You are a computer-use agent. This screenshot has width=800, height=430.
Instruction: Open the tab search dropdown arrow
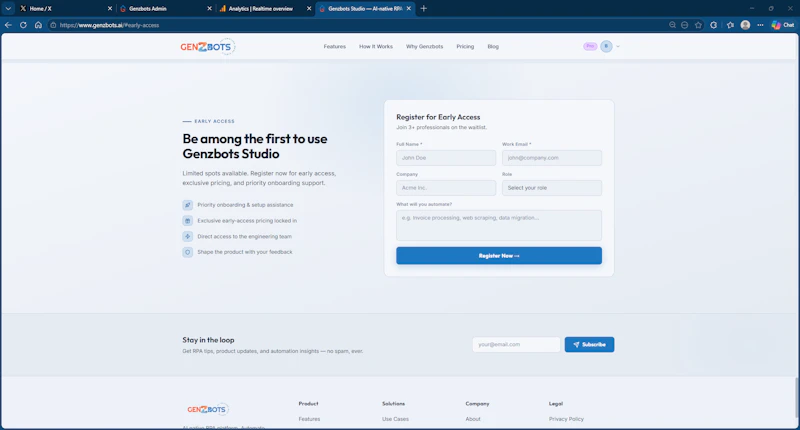[8, 8]
